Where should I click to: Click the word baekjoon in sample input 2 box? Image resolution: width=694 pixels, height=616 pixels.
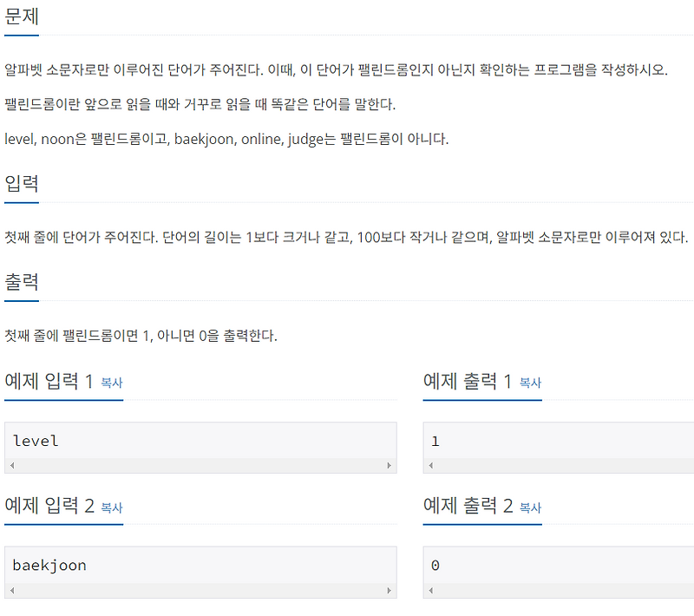click(x=51, y=565)
